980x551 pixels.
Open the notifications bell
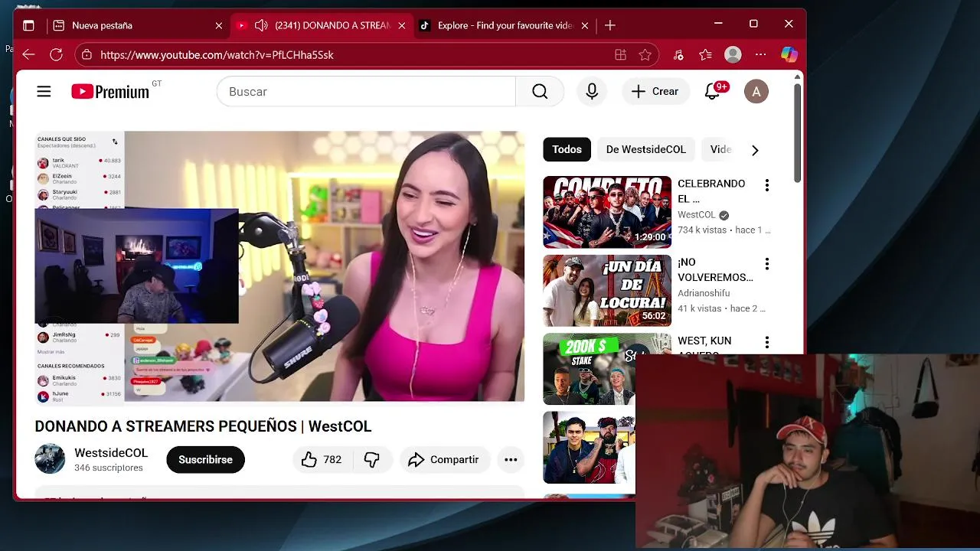click(x=713, y=92)
